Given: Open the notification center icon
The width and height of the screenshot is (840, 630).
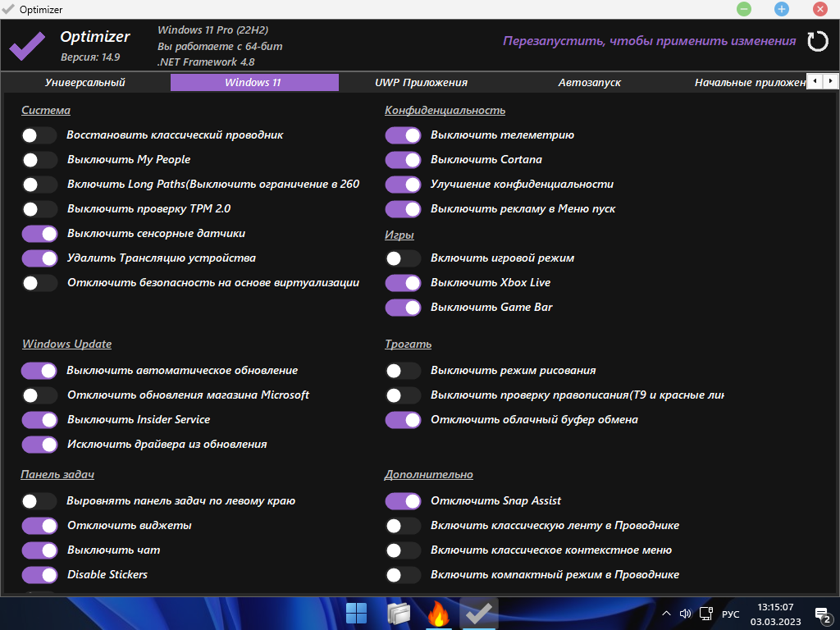Looking at the screenshot, I should point(823,615).
